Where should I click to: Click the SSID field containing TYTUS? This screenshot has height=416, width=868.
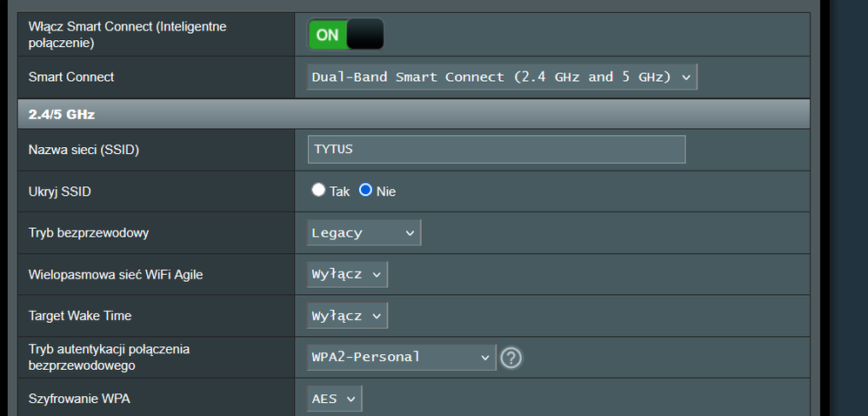(x=496, y=149)
